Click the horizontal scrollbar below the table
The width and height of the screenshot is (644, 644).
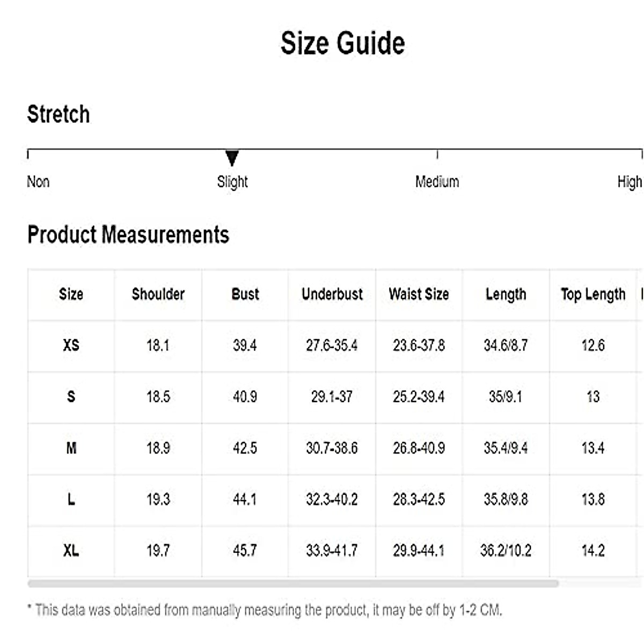click(293, 583)
